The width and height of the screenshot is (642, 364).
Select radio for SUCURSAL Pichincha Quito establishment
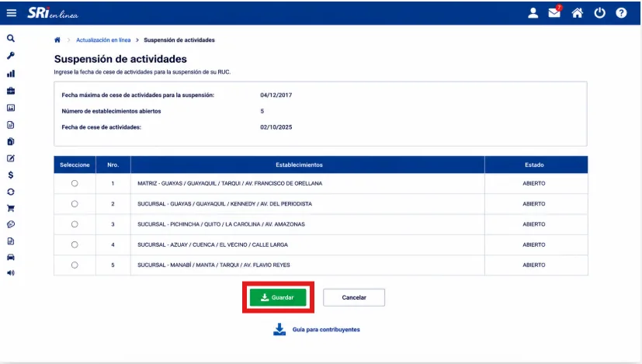[x=75, y=224]
